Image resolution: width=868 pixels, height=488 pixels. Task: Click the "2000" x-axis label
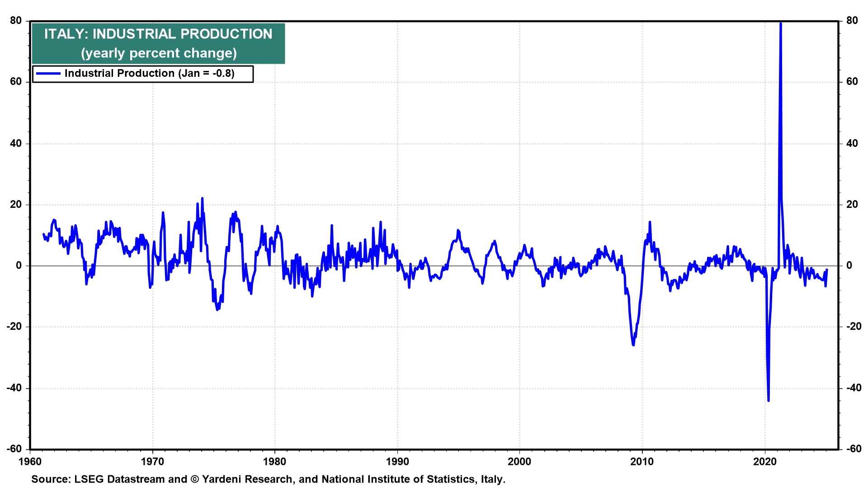click(x=519, y=461)
